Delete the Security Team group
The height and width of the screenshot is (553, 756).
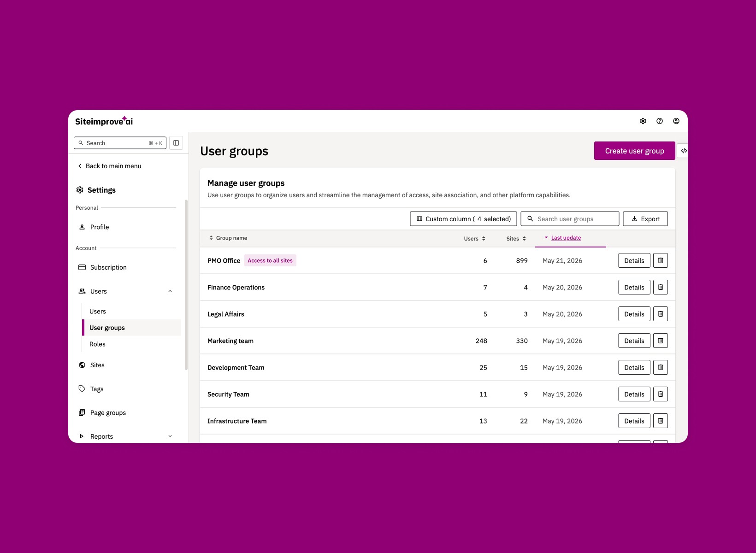point(661,394)
